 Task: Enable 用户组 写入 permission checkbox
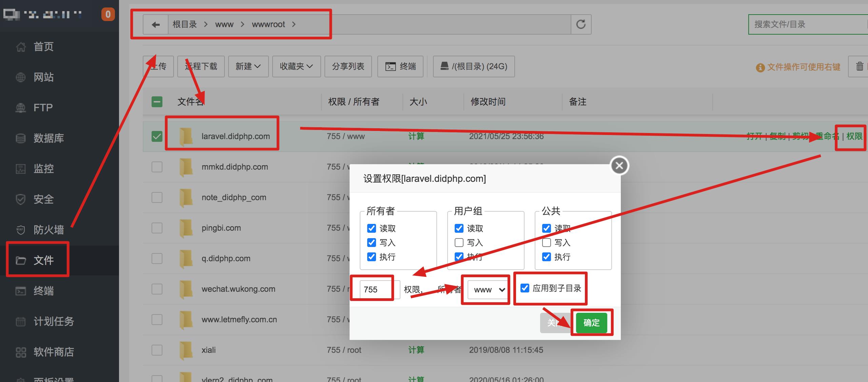coord(459,243)
